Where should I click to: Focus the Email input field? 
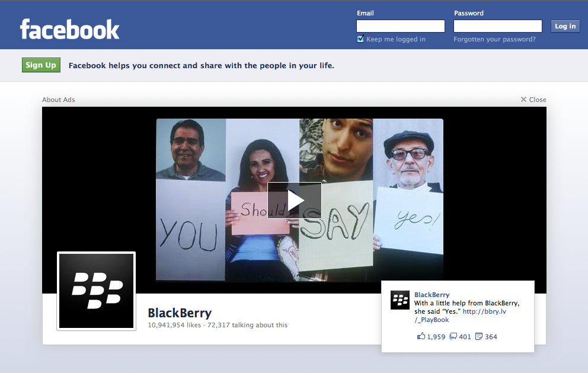[x=400, y=26]
